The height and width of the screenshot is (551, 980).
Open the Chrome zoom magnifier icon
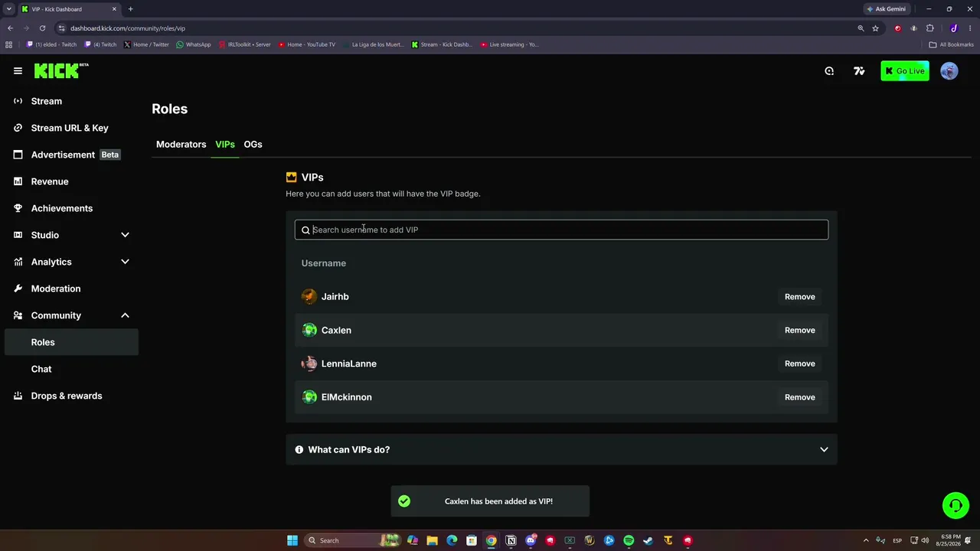tap(861, 28)
